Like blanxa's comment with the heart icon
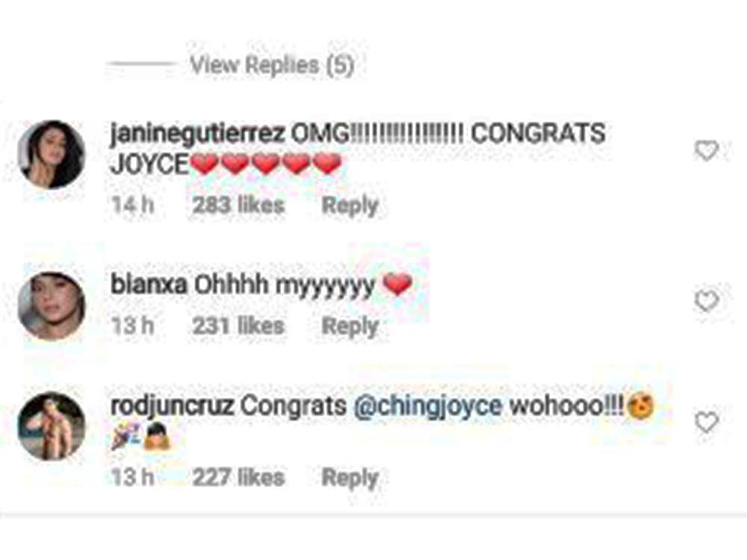Viewport: 747px width, 560px height. [706, 301]
